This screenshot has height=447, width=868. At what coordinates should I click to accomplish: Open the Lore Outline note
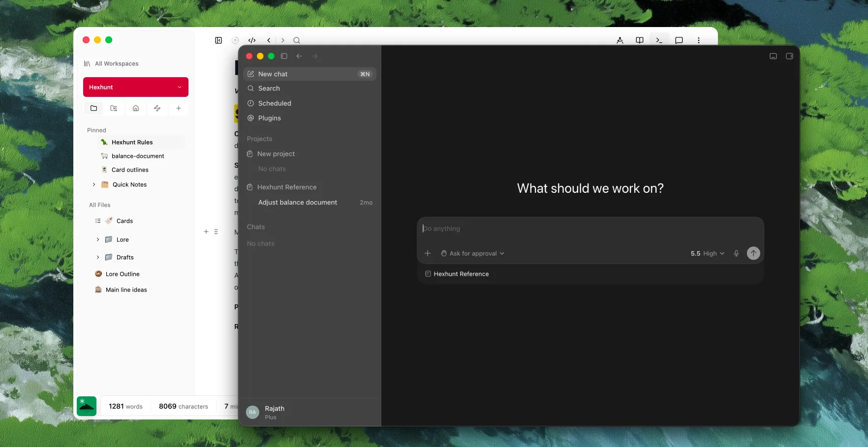(x=123, y=274)
